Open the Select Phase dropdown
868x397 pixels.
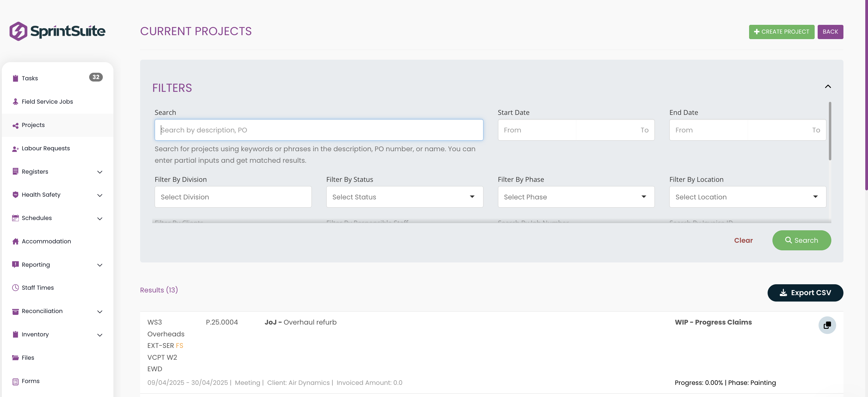click(x=576, y=197)
